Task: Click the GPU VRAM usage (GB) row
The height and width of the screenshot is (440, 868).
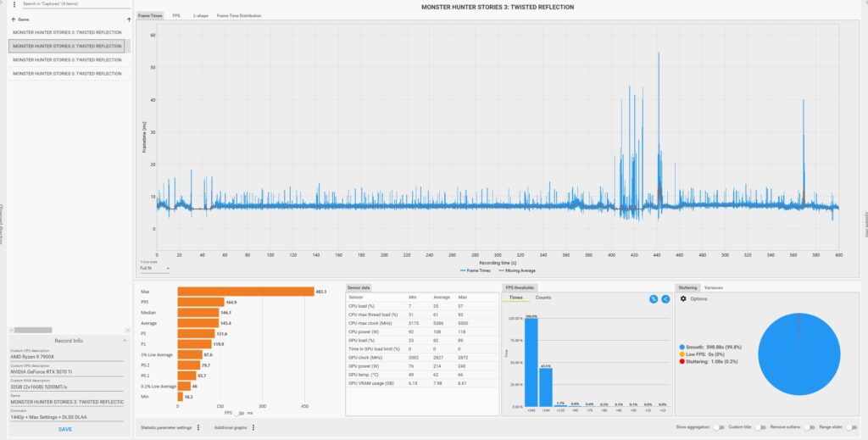Action: tap(422, 383)
